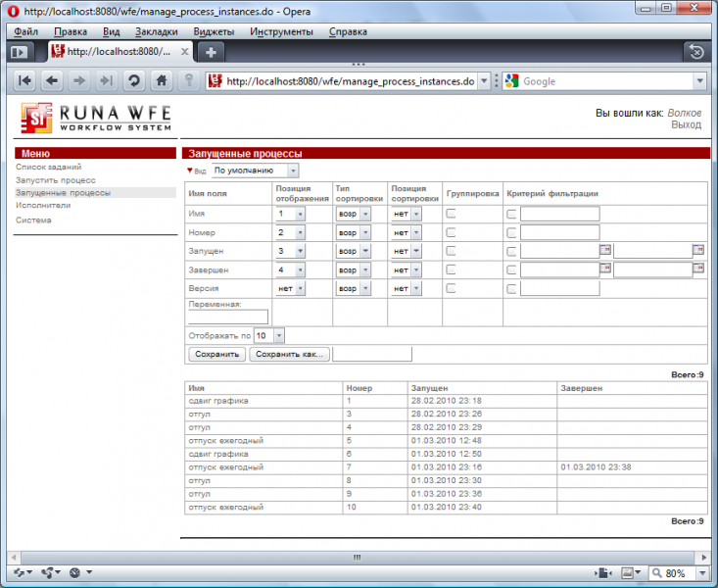Click the Opera icon in title bar
The height and width of the screenshot is (588, 718).
(14, 12)
